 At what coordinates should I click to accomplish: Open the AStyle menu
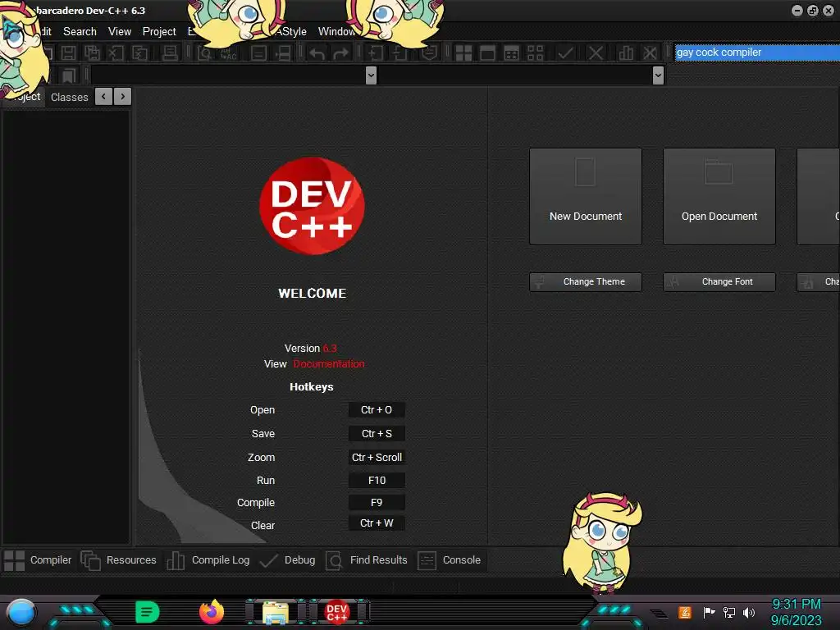(291, 32)
